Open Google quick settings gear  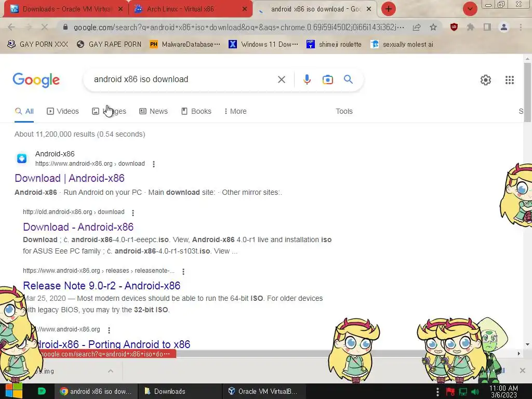coord(486,80)
